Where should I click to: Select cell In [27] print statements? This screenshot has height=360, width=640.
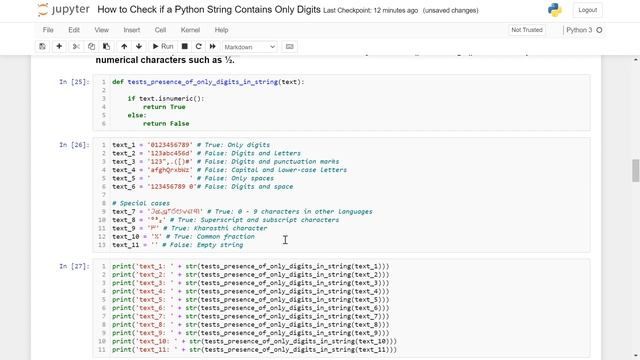[x=341, y=308]
